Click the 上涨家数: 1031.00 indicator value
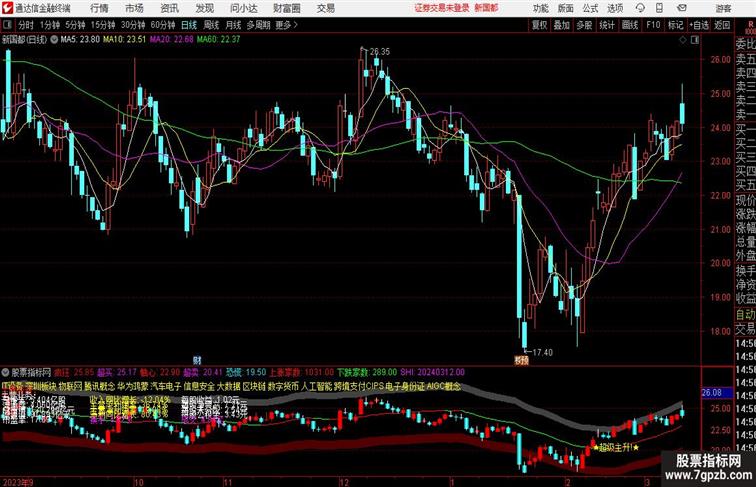This screenshot has width=756, height=487. pyautogui.click(x=301, y=372)
